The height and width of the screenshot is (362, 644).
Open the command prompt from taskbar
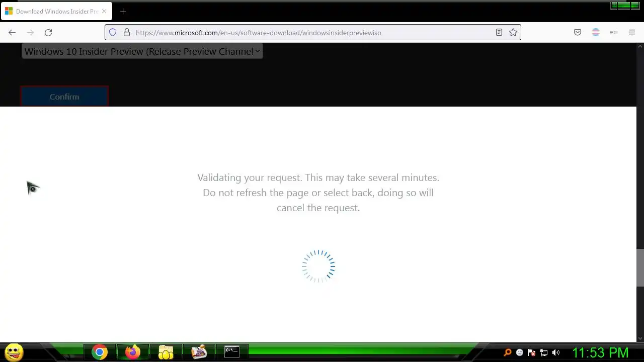pyautogui.click(x=232, y=352)
